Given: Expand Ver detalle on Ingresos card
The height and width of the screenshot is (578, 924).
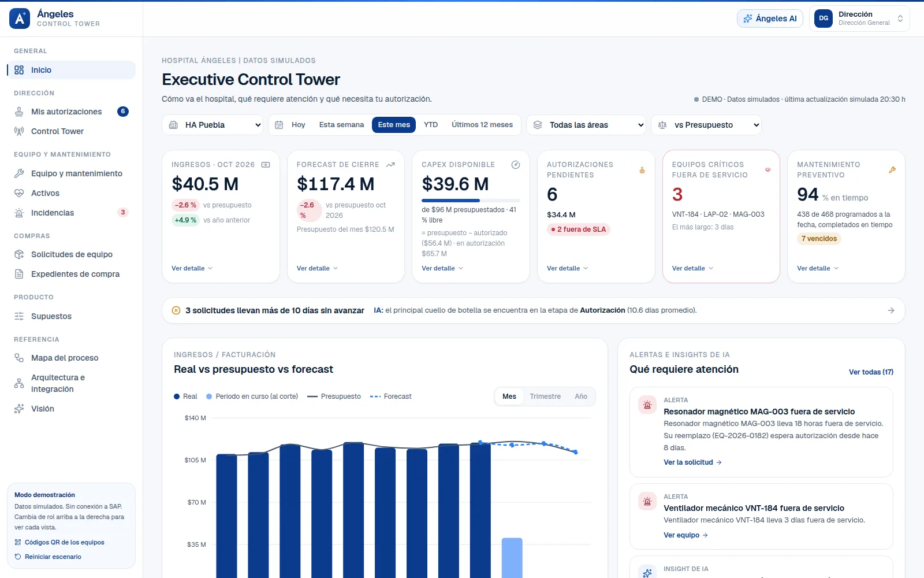Looking at the screenshot, I should (192, 268).
